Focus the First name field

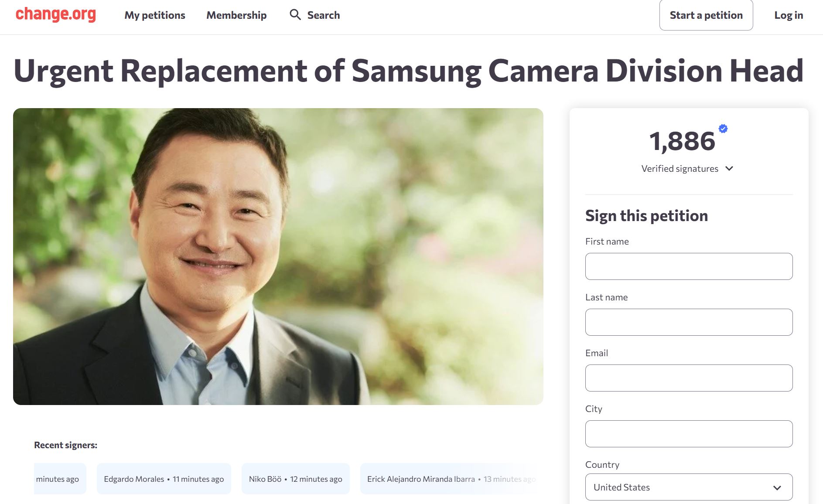coord(689,266)
